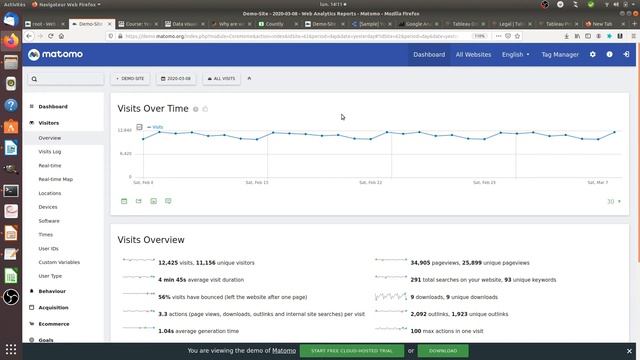Open page actions three-dot icon
Viewport: 640px width, 360px height.
(x=498, y=36)
